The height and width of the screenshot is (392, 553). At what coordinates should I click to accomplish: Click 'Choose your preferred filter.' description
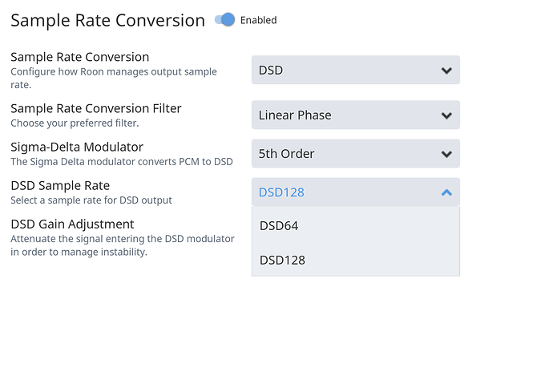tap(75, 123)
